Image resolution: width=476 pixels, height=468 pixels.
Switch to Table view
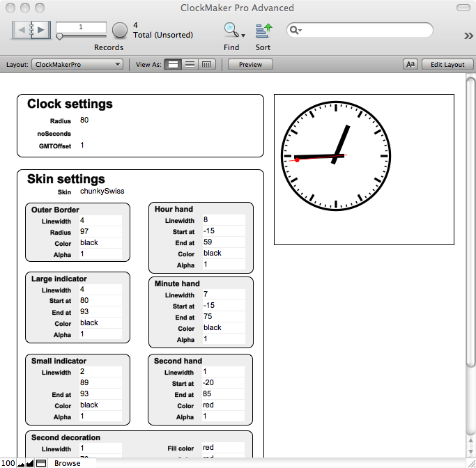pos(206,64)
